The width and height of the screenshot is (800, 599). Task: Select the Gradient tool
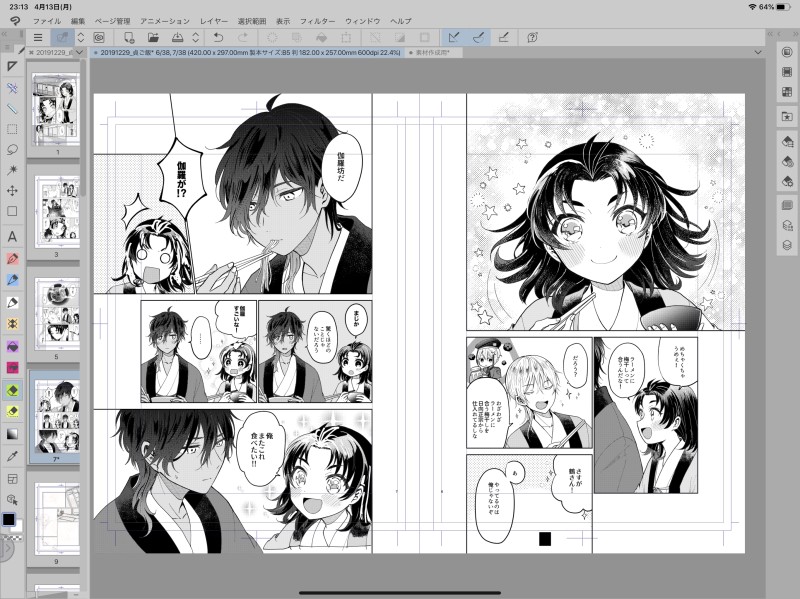[12, 434]
